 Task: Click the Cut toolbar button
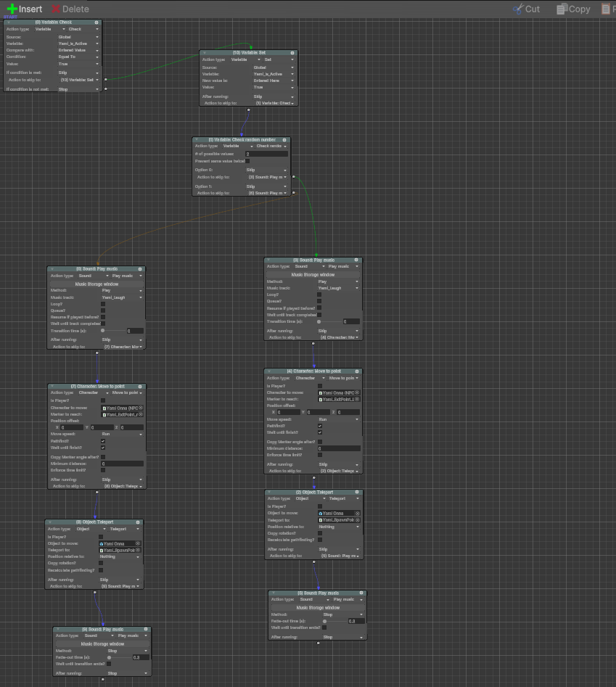pos(526,9)
